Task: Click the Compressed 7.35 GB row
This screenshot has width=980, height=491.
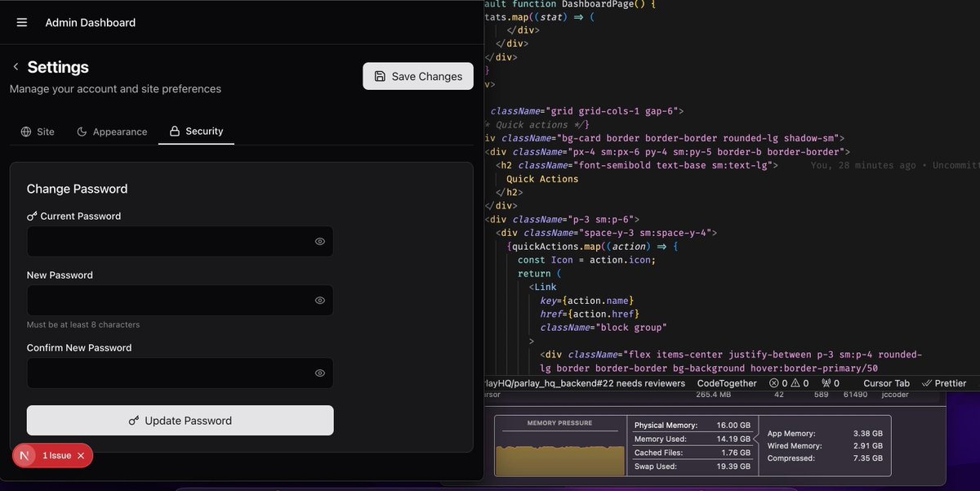Action: [x=825, y=458]
